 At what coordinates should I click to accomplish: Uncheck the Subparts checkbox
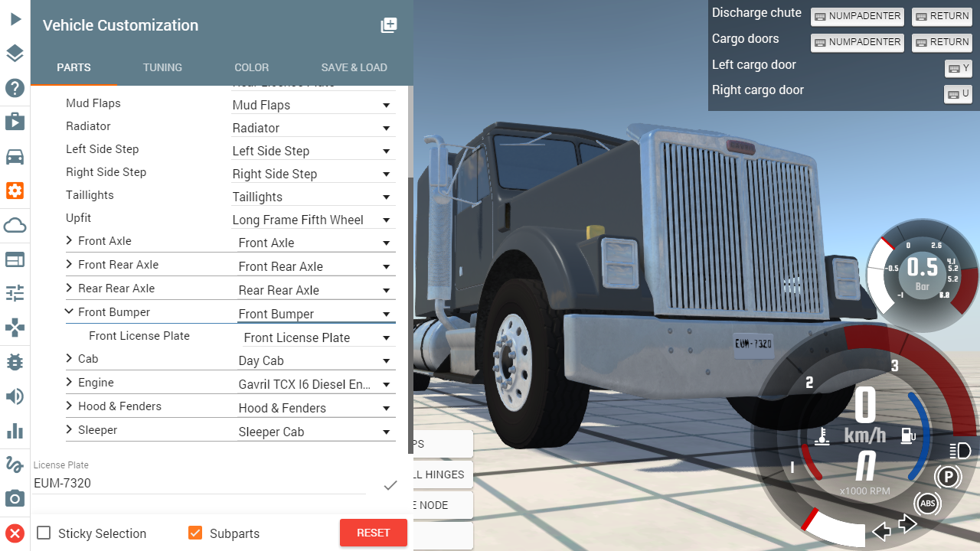point(195,533)
